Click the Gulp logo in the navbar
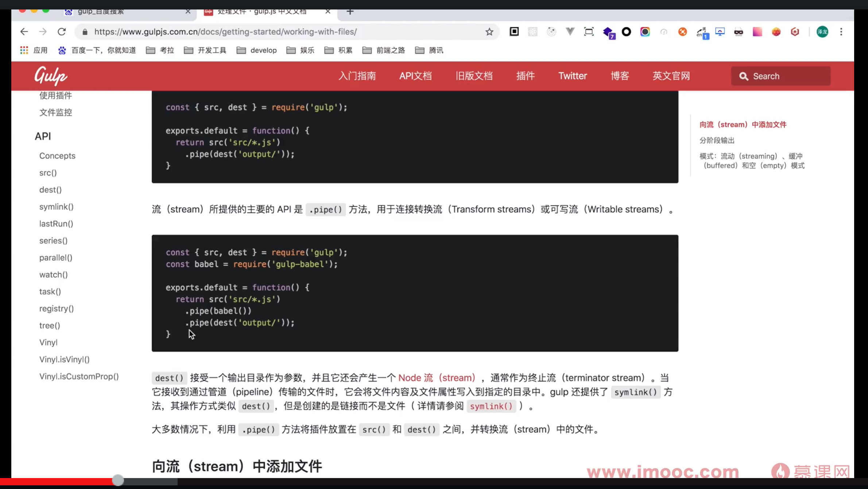Image resolution: width=868 pixels, height=489 pixels. 50,76
